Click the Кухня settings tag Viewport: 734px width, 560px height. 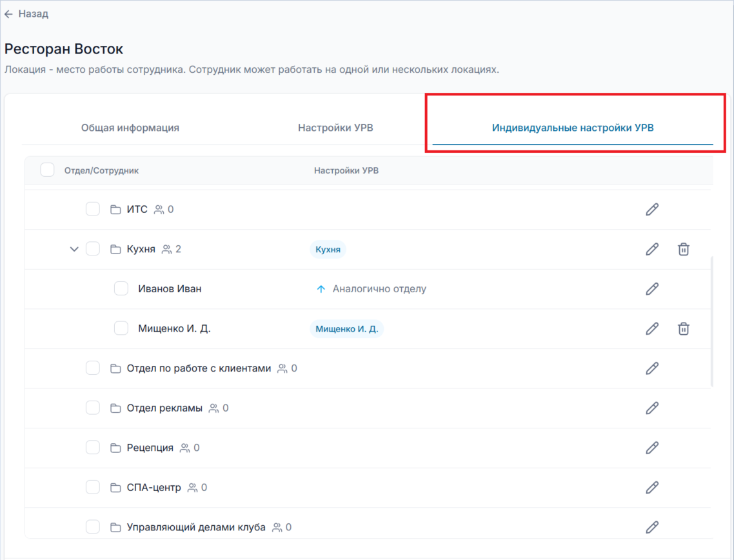pyautogui.click(x=328, y=250)
